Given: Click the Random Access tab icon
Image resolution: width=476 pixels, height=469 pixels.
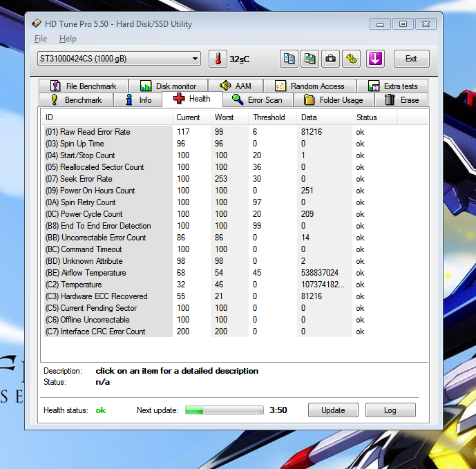Looking at the screenshot, I should click(280, 86).
